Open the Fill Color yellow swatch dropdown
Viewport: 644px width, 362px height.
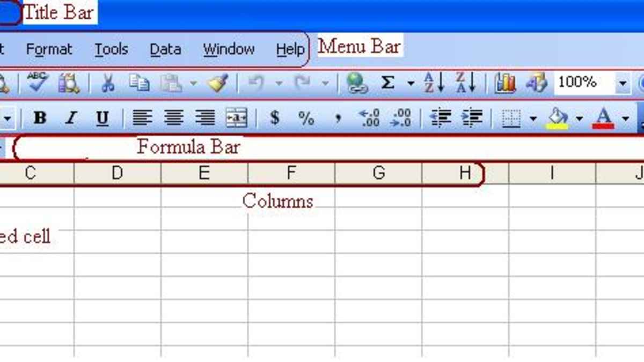click(579, 118)
